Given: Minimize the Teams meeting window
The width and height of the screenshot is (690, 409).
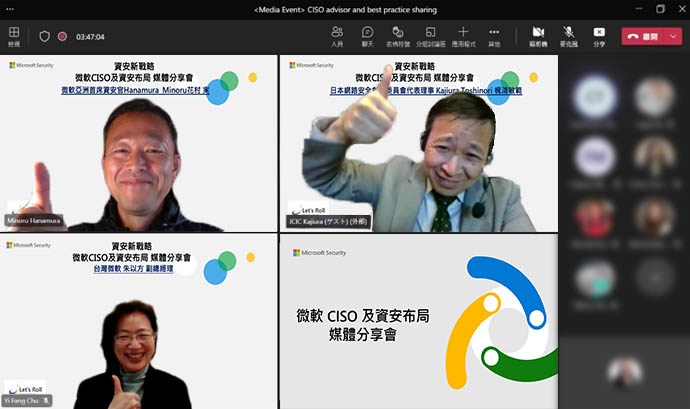Looking at the screenshot, I should pos(639,9).
